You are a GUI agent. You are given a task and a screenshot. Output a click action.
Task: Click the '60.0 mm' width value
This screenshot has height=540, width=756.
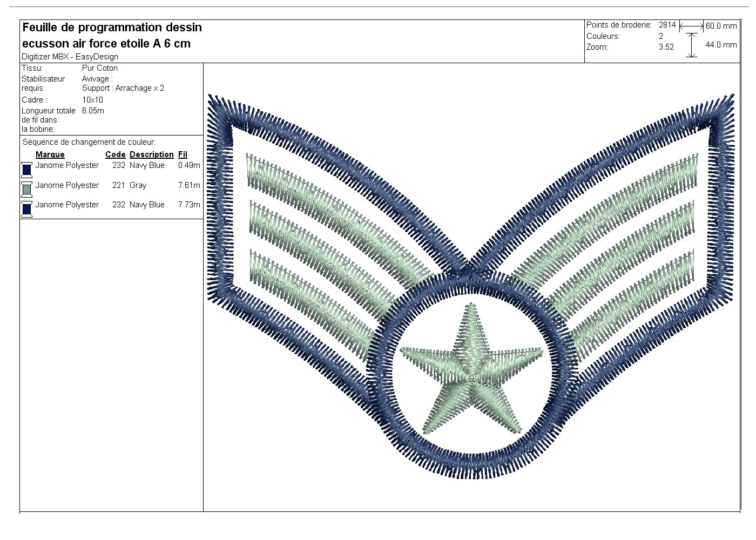(x=721, y=26)
